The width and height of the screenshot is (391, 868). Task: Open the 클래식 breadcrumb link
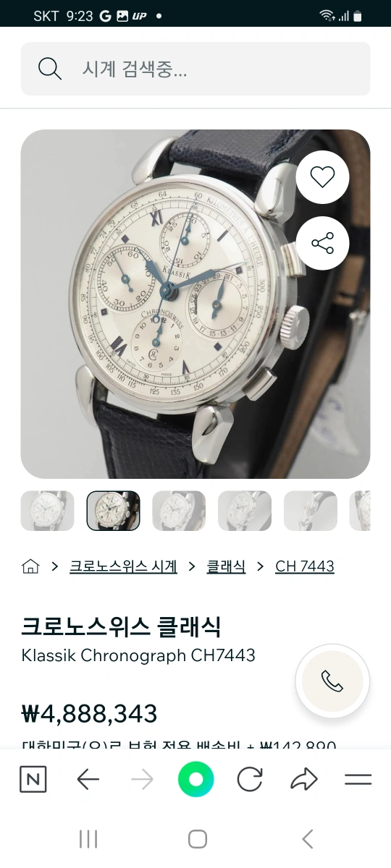(226, 566)
